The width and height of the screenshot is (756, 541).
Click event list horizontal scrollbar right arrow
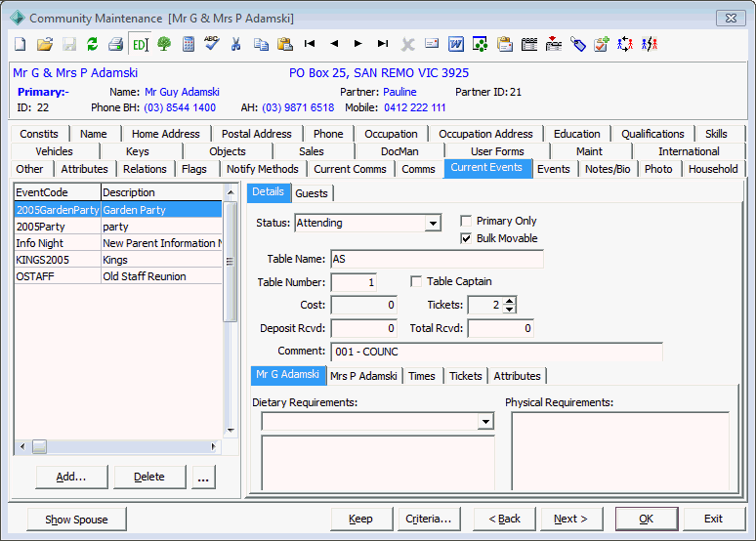pos(214,447)
